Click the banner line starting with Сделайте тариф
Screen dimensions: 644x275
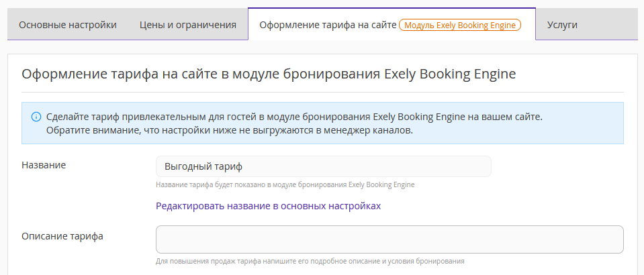click(295, 117)
